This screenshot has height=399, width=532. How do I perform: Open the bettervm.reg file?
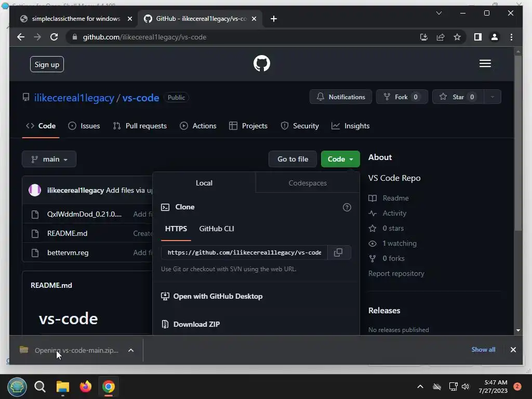(x=68, y=253)
